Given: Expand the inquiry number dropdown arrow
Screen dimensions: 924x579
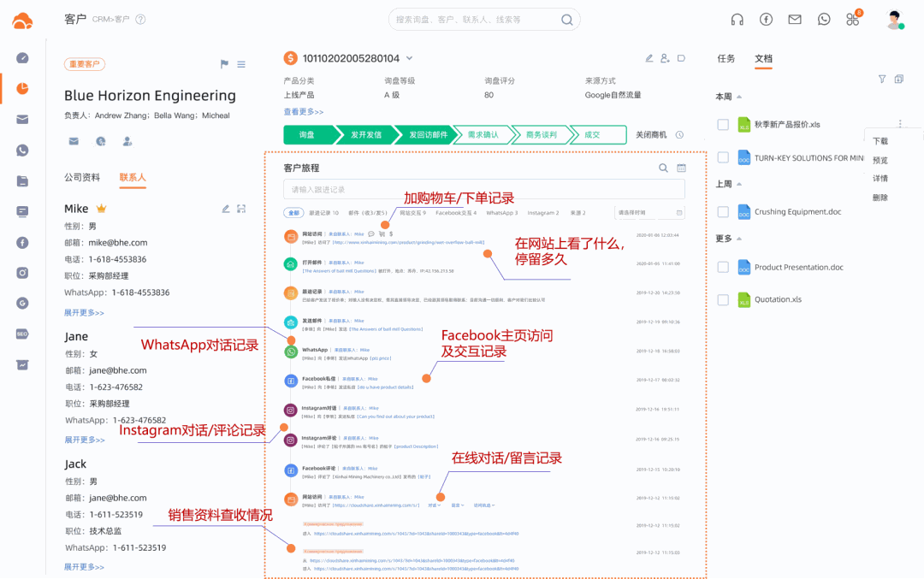Looking at the screenshot, I should tap(410, 58).
